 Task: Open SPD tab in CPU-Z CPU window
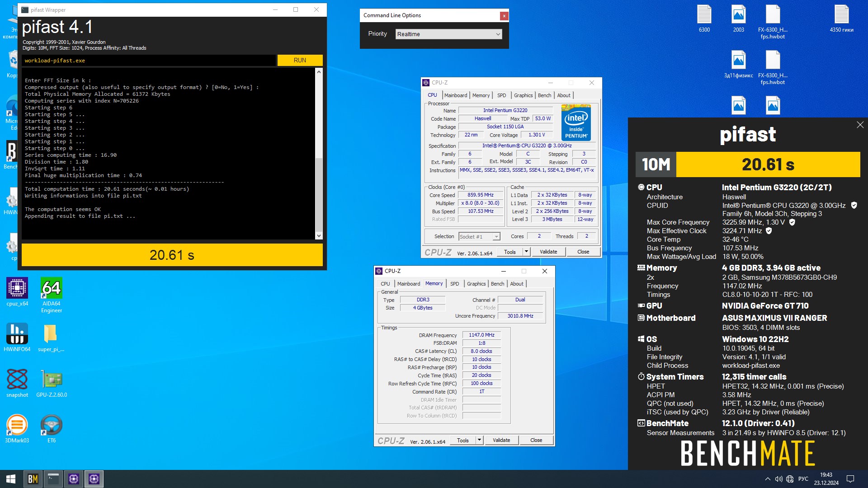coord(502,95)
